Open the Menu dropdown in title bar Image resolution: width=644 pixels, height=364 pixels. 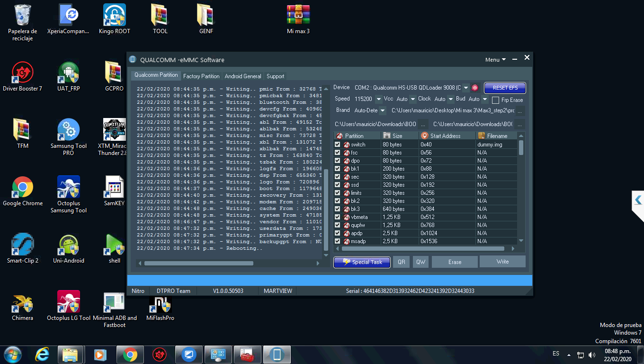tap(495, 60)
